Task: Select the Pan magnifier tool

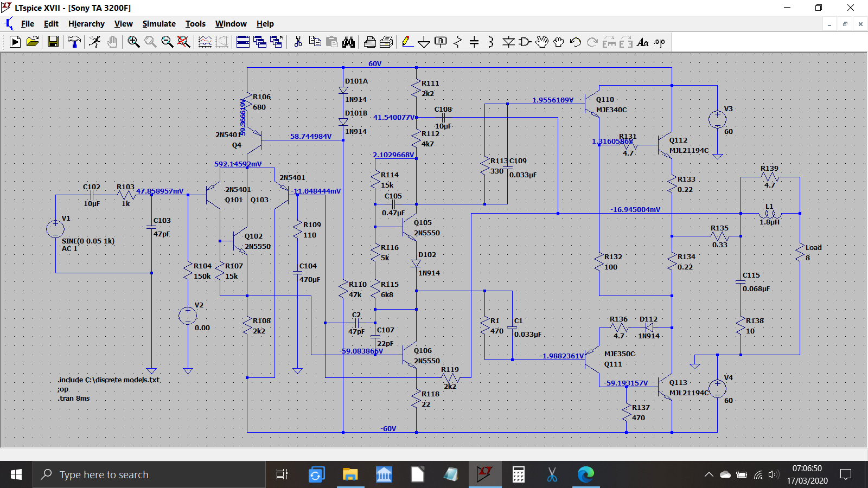Action: point(150,42)
